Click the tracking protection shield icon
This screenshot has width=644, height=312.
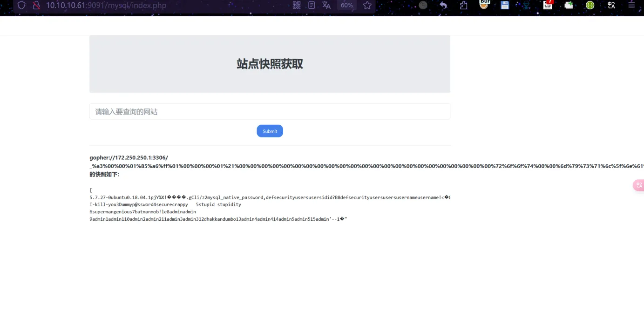pyautogui.click(x=21, y=5)
